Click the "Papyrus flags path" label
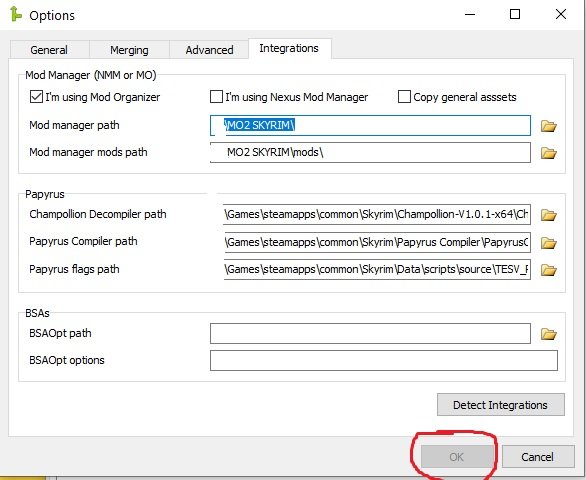The height and width of the screenshot is (480, 586). 74,269
